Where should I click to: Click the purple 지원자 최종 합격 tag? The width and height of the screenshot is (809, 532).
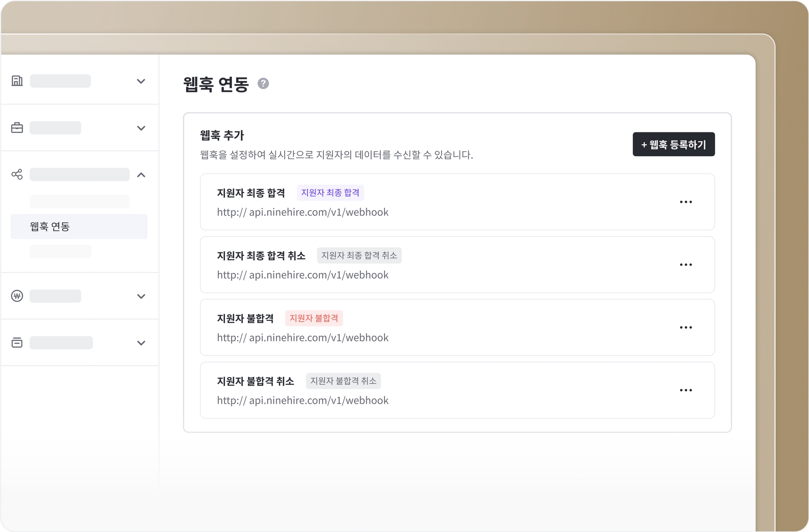click(330, 193)
